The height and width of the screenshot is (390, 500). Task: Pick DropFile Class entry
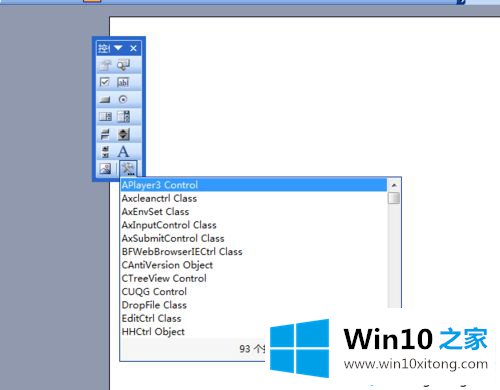(x=254, y=305)
